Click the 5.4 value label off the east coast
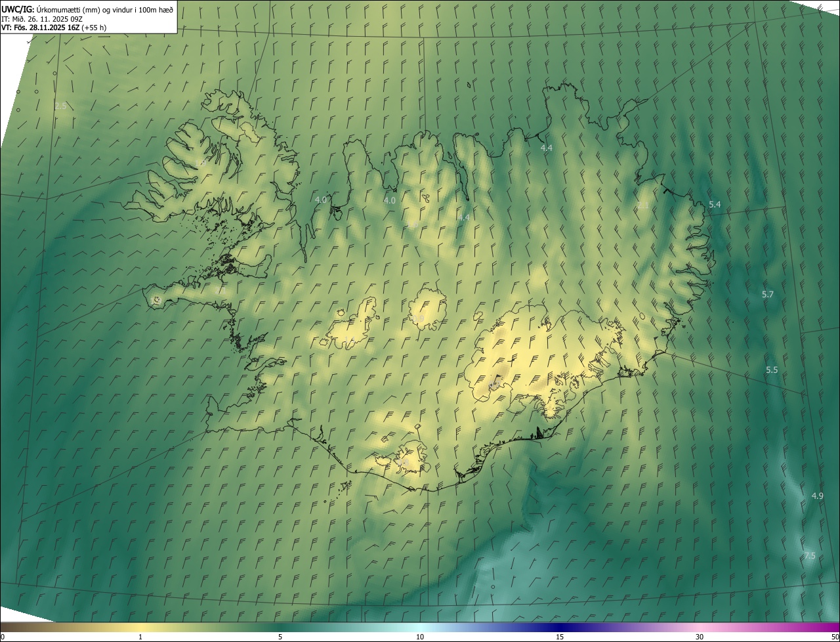Screen dimensions: 840x642 [x=715, y=205]
